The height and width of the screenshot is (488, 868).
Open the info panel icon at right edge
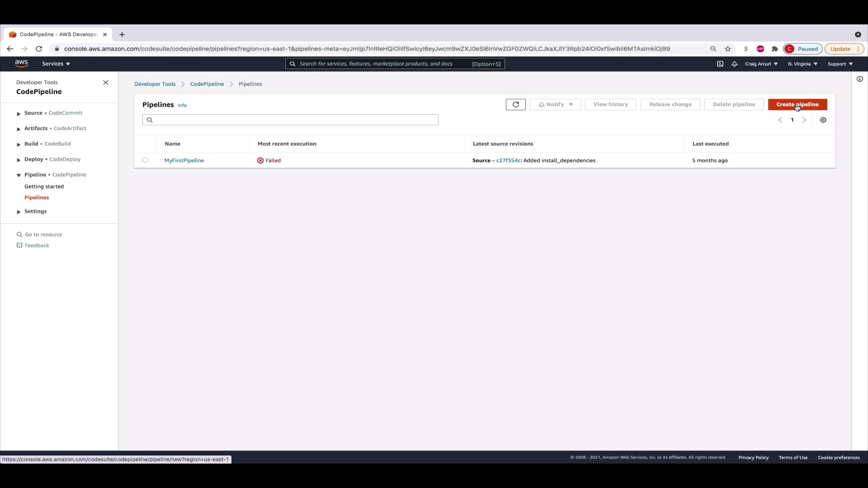(859, 79)
